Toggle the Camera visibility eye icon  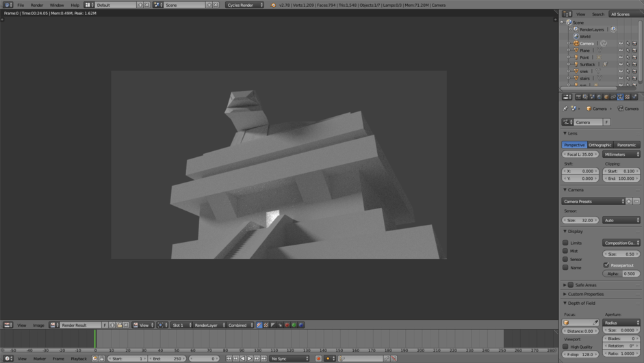pyautogui.click(x=621, y=44)
